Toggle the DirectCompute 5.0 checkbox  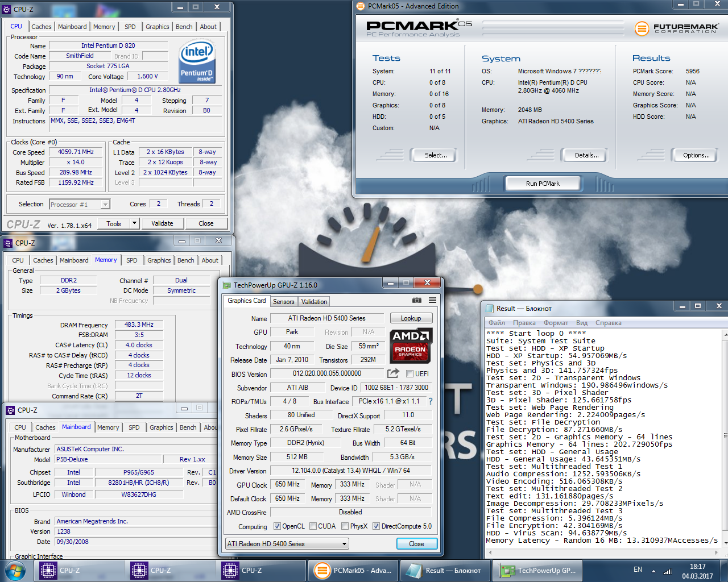pos(376,526)
